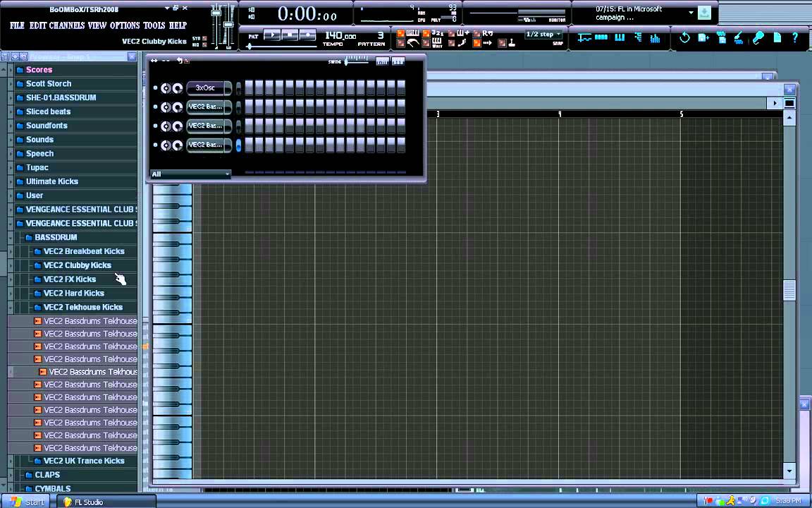Click bar 4 marker in piano roll timeline
The width and height of the screenshot is (812, 508).
tap(560, 114)
